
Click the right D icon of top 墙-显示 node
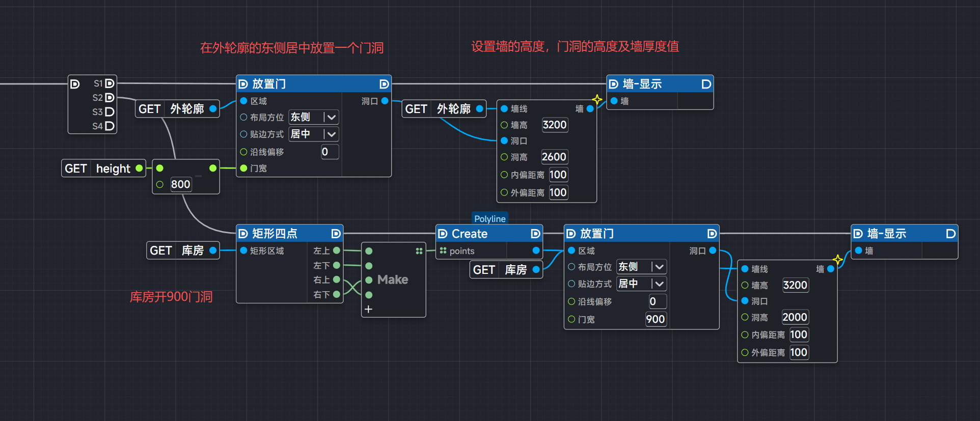click(706, 84)
